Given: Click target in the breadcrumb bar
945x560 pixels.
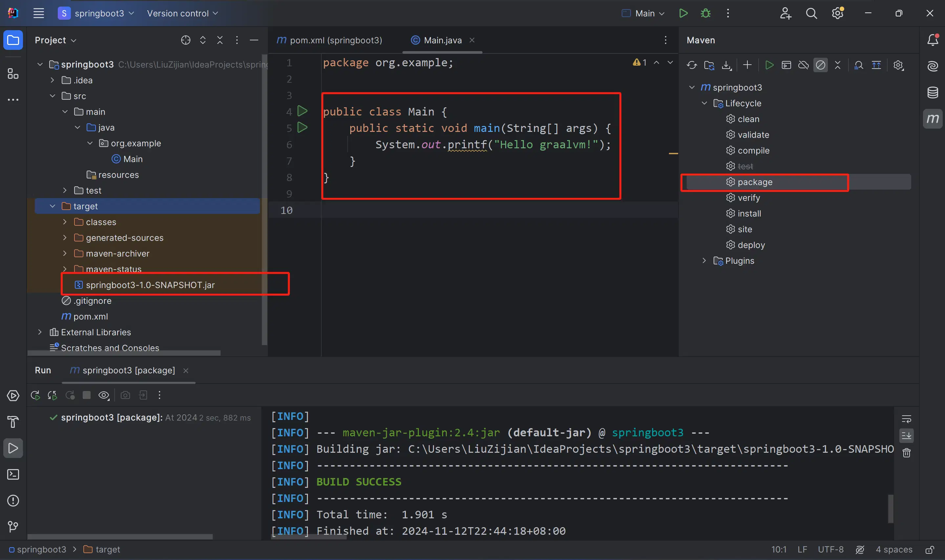Looking at the screenshot, I should click(107, 550).
